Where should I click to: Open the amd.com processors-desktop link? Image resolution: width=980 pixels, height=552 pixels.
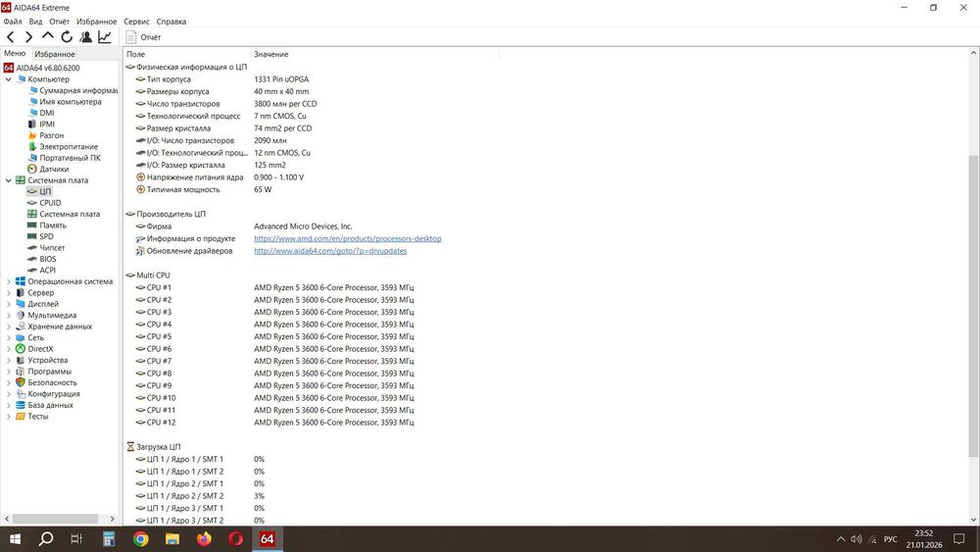pos(348,239)
